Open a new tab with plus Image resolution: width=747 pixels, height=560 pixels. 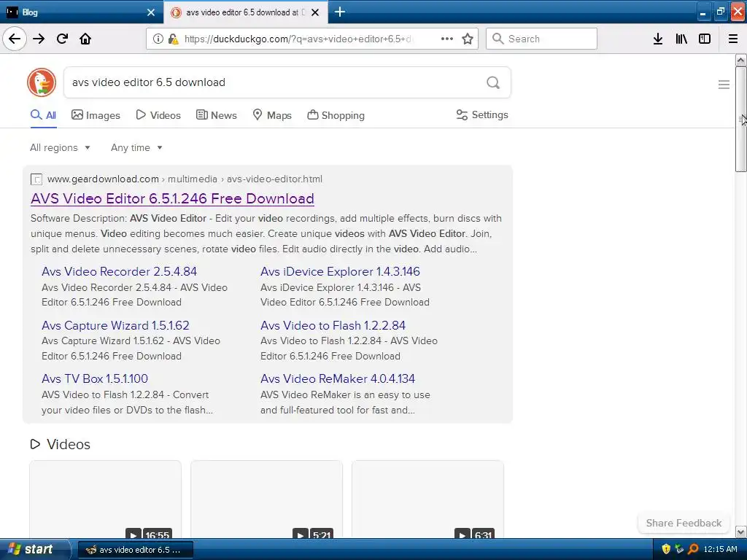(340, 12)
